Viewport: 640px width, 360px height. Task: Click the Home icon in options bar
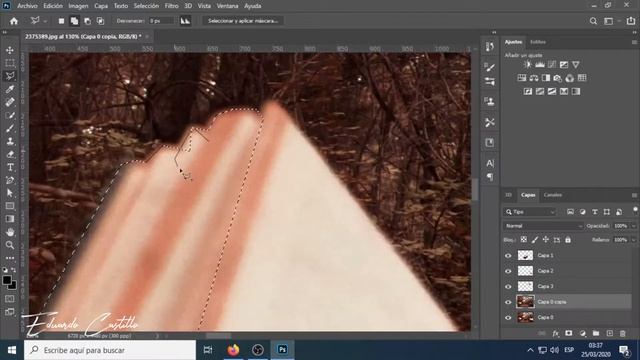pyautogui.click(x=14, y=21)
